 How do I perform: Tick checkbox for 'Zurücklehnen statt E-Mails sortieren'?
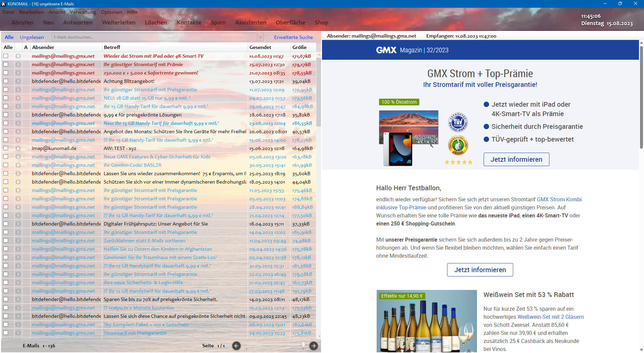tap(6, 241)
